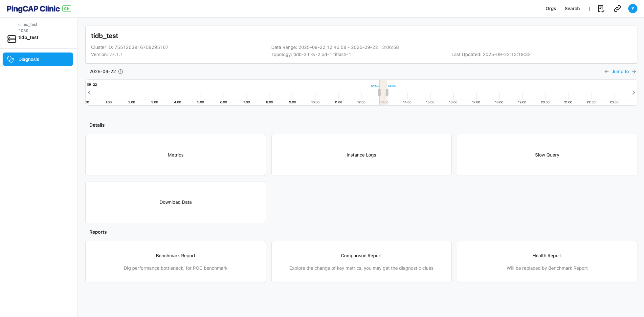Click the stethoscope Diagnosis icon
Viewport: 644px width, 317px height.
click(x=11, y=59)
